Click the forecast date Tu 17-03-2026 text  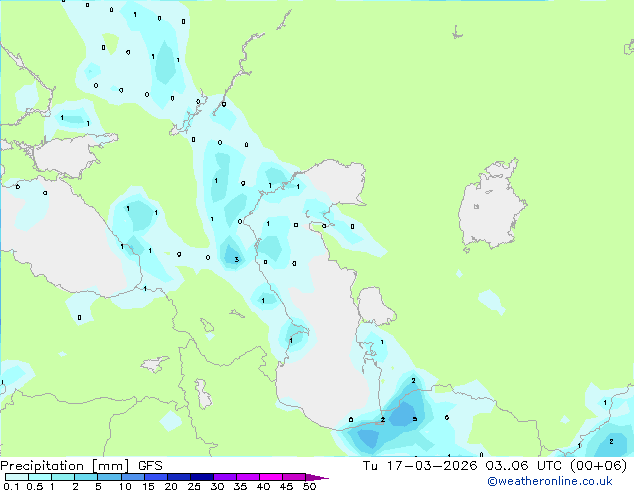pos(420,466)
